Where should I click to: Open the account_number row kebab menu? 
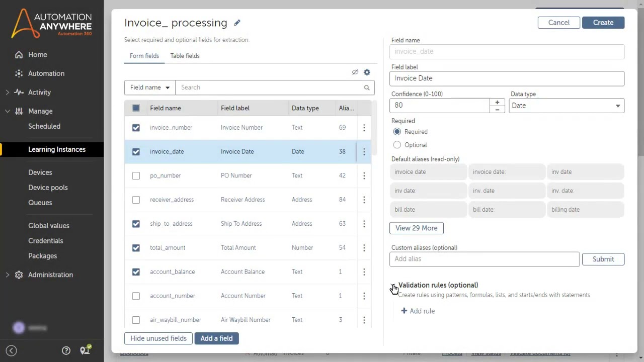pos(364,296)
